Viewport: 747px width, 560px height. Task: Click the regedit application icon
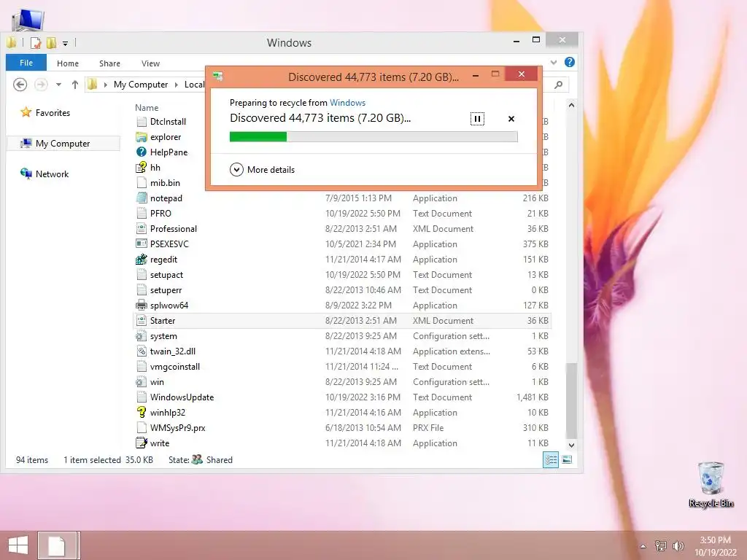(141, 260)
